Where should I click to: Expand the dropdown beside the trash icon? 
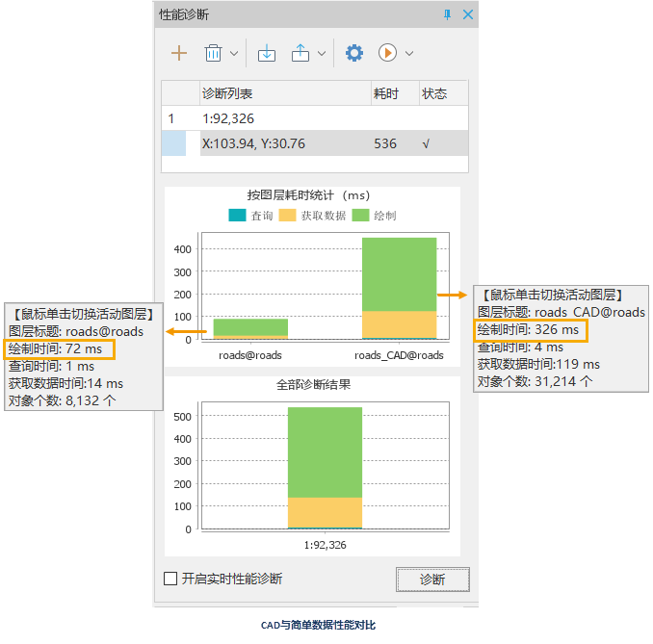pyautogui.click(x=233, y=54)
